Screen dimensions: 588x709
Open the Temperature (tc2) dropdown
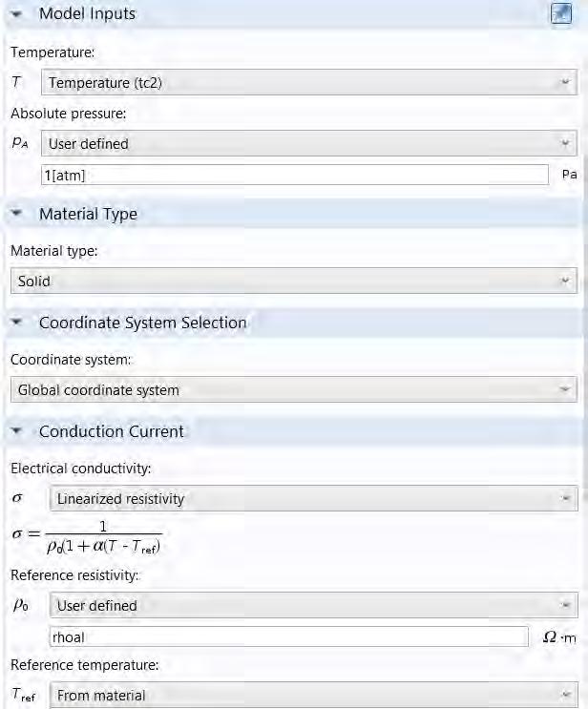pos(309,82)
